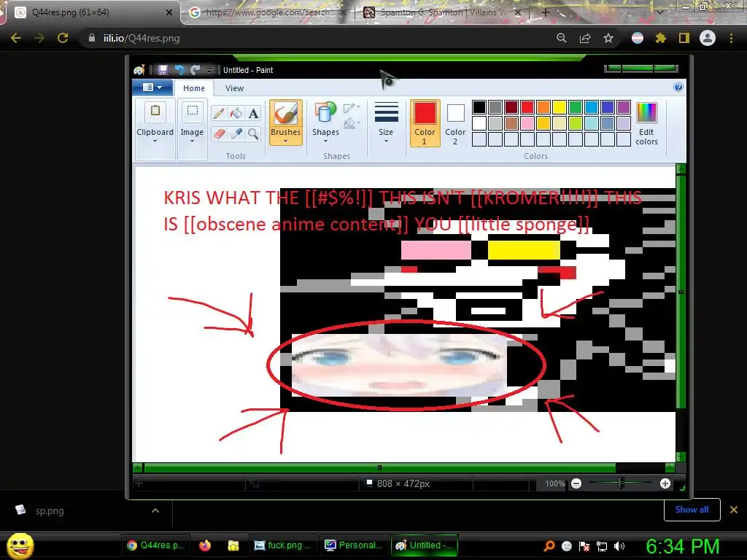
Task: Click the taskbar clock 6:34 PM
Action: pos(682,546)
